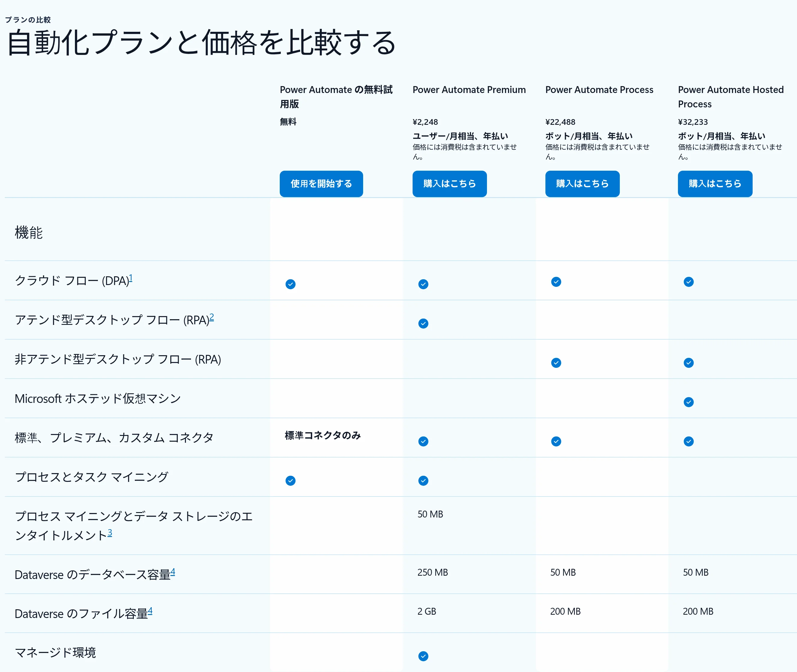797x672 pixels.
Task: Click 購入はこちら under Power Automate Process
Action: [582, 184]
